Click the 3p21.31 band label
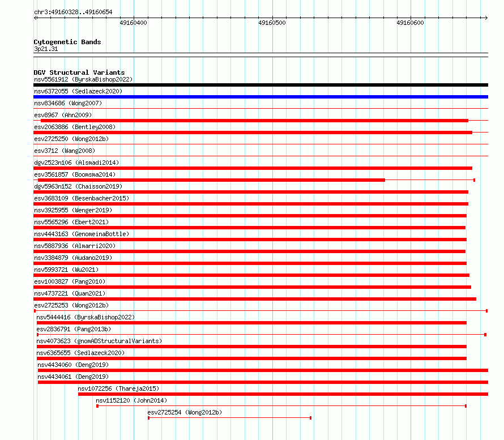This screenshot has width=504, height=440. click(46, 49)
